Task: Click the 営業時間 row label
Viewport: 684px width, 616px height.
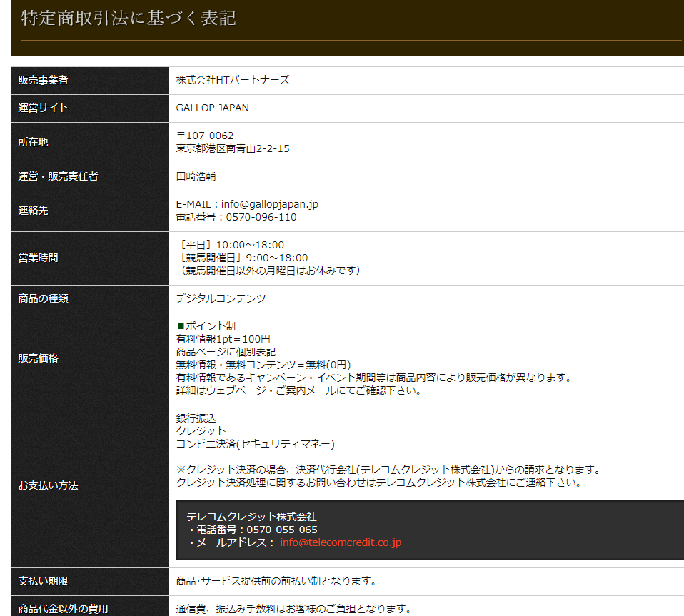Action: 38,258
